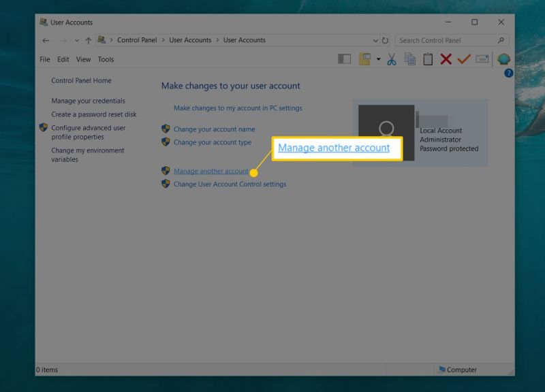Open Change my environment variables
545x392 pixels.
[x=88, y=155]
